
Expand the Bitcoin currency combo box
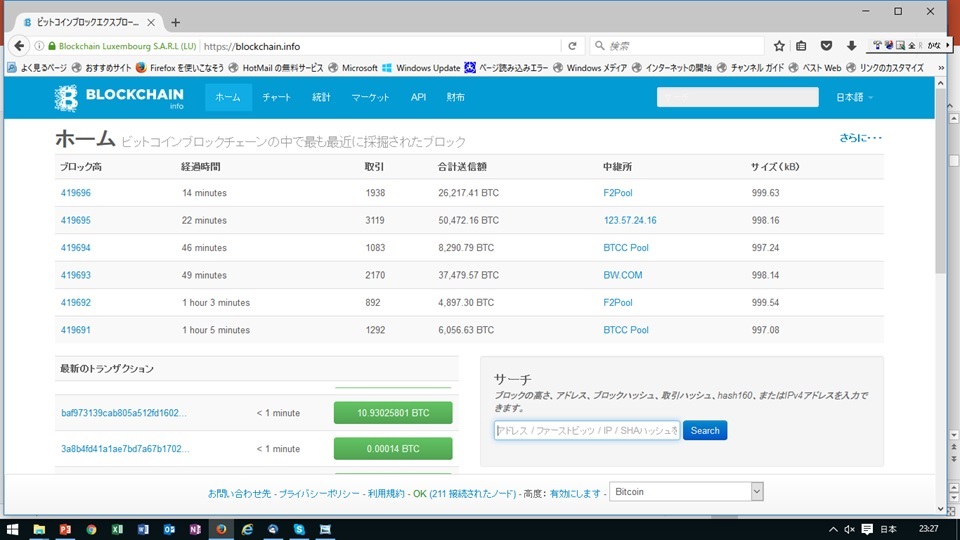point(686,491)
